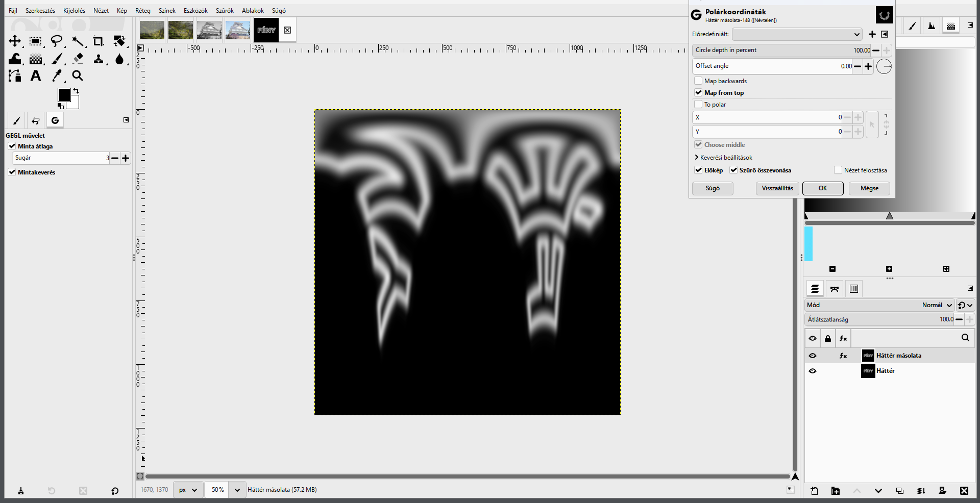
Task: Uncheck Map from top option
Action: coord(698,92)
